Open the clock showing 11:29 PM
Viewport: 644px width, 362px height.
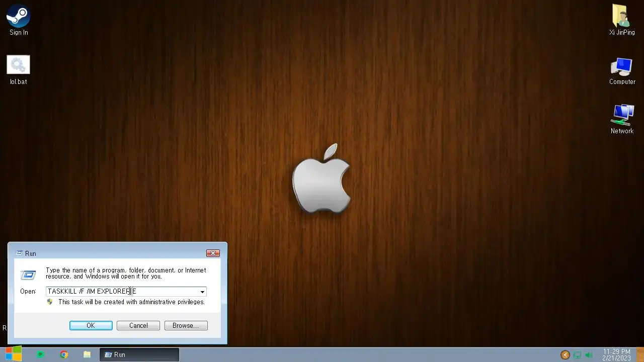(x=616, y=355)
